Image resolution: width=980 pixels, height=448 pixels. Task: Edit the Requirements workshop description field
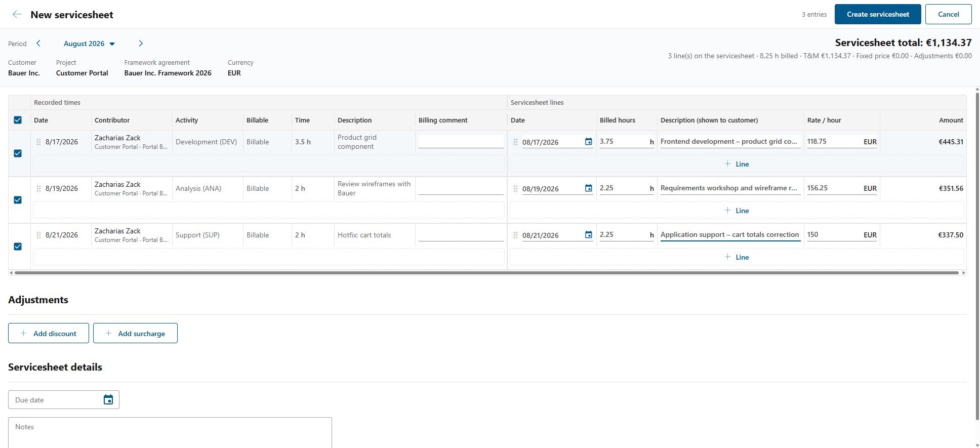click(730, 188)
